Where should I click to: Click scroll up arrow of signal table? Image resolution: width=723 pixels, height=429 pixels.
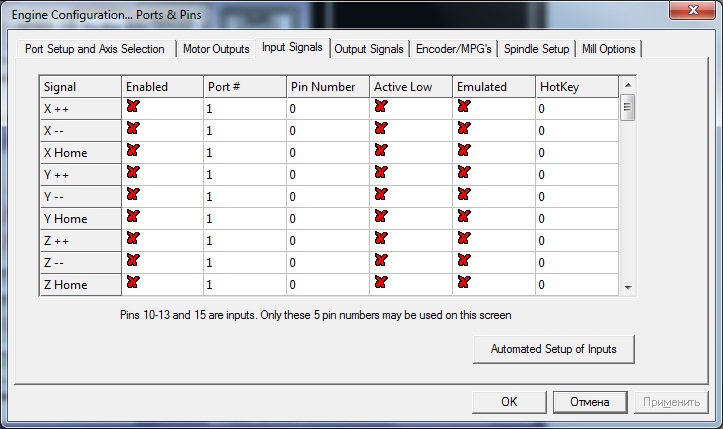628,85
